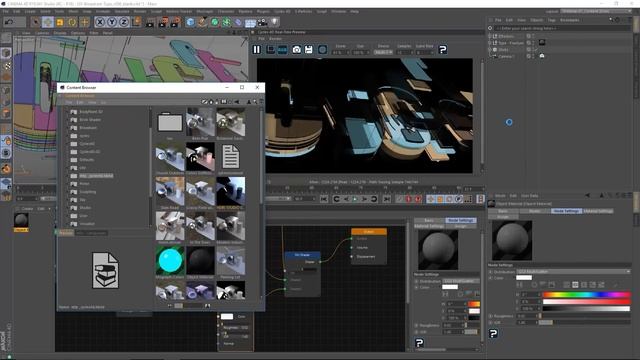The height and width of the screenshot is (360, 640).
Task: Toggle Type - Fracture visibility dots
Action: click(x=533, y=42)
